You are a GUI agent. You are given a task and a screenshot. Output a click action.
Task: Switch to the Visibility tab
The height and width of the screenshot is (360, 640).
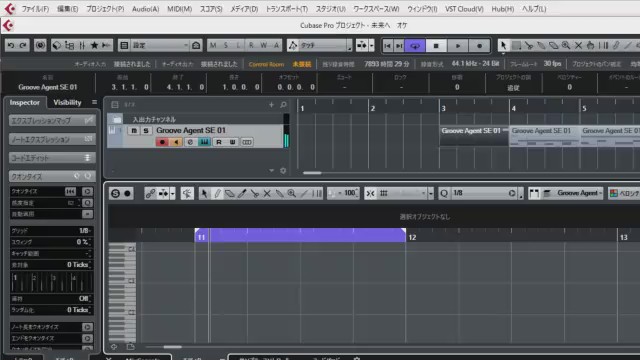point(67,102)
